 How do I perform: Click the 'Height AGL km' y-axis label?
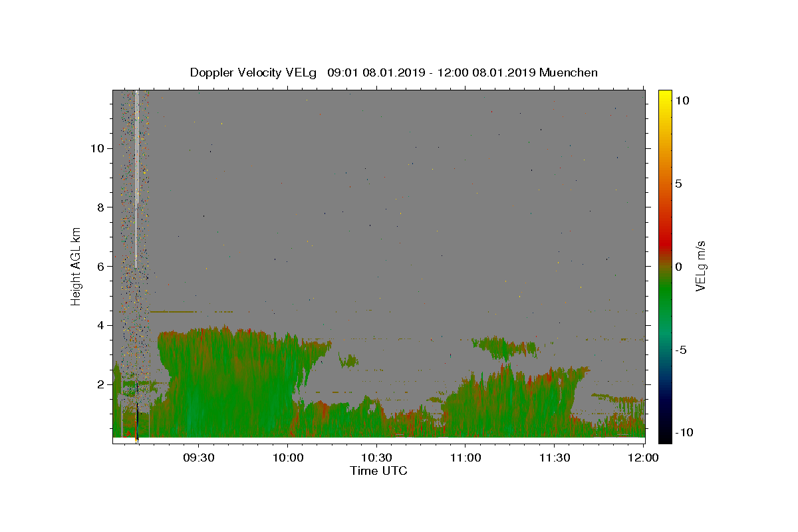click(x=76, y=267)
